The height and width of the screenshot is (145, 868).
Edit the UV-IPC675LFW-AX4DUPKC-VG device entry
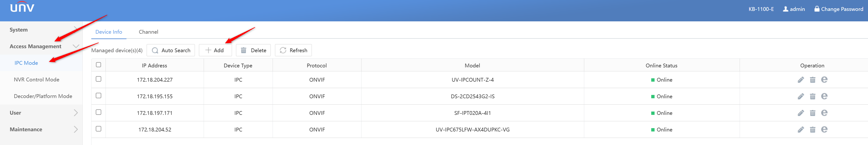coord(800,130)
